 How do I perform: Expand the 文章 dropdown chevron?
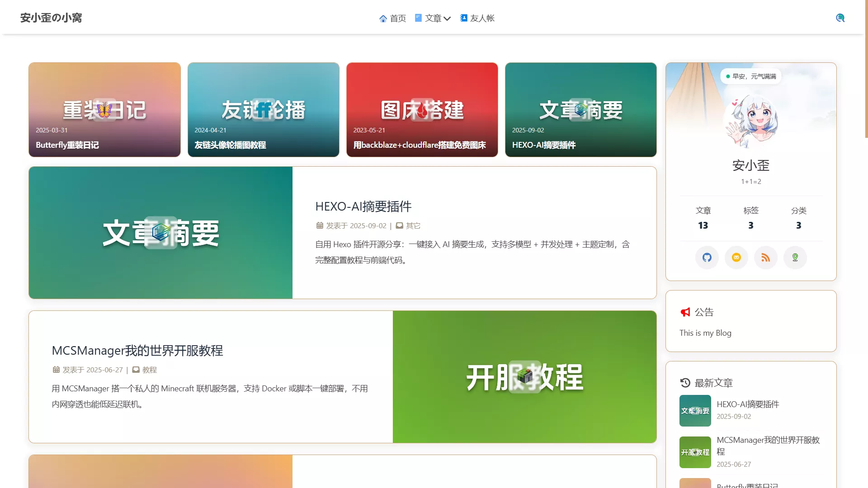coord(447,19)
